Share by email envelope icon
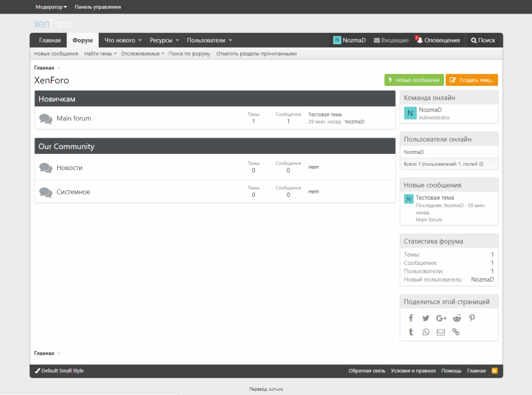Image resolution: width=532 pixels, height=395 pixels. [x=441, y=332]
